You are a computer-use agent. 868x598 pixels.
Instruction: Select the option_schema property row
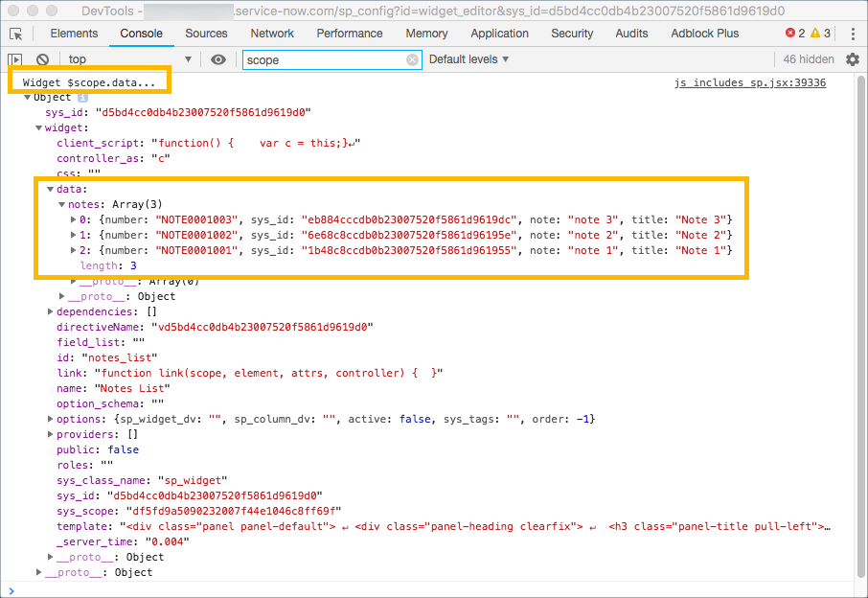tap(110, 403)
